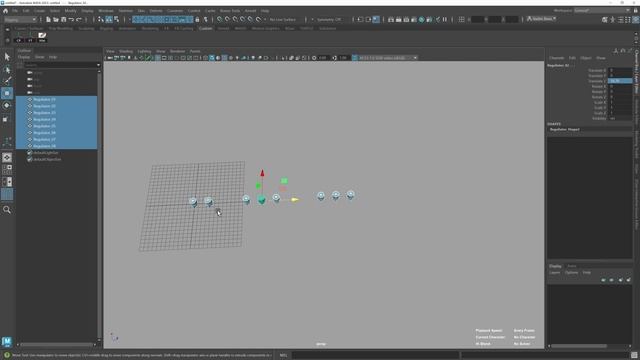Open the layer editor Options menu

pyautogui.click(x=571, y=272)
